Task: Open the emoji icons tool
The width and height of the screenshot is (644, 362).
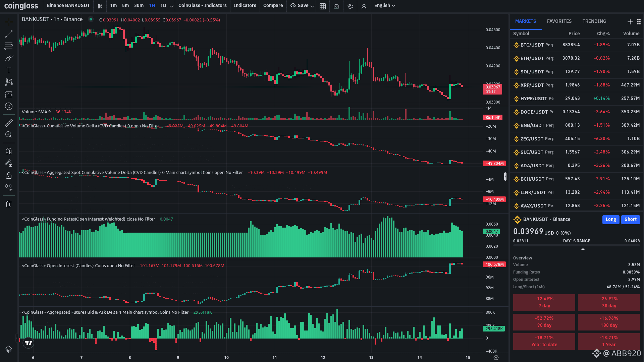Action: (x=9, y=106)
